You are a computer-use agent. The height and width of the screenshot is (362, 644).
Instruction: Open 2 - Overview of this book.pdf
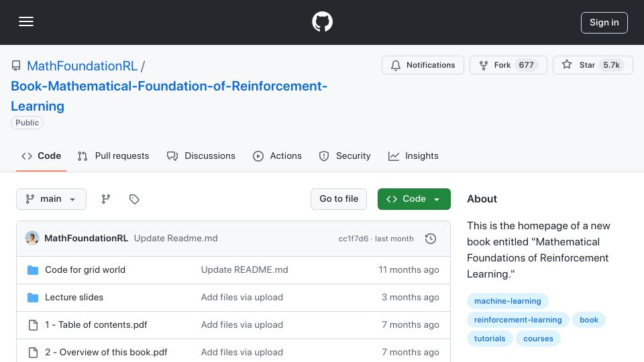tap(106, 352)
